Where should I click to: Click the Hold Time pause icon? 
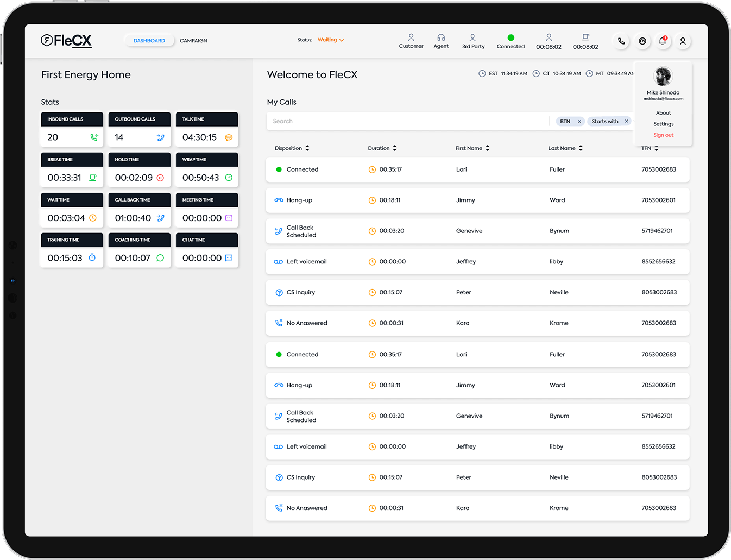point(160,178)
